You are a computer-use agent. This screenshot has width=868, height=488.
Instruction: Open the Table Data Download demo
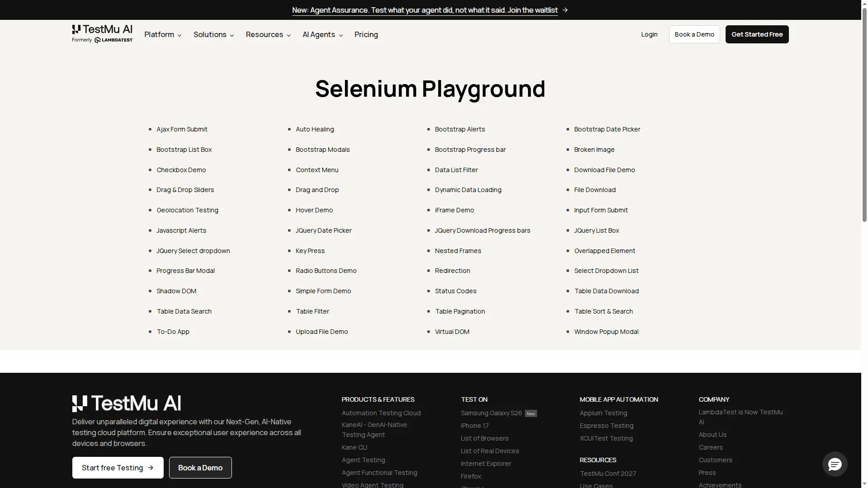click(x=606, y=291)
